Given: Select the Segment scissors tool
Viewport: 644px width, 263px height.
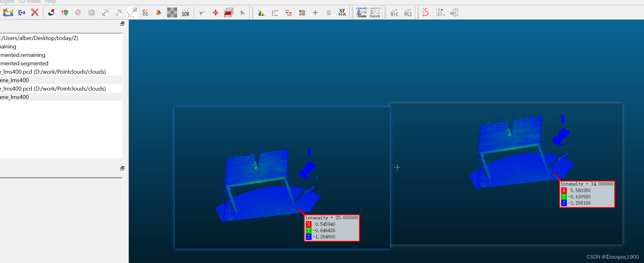Looking at the screenshot, I should pos(202,12).
